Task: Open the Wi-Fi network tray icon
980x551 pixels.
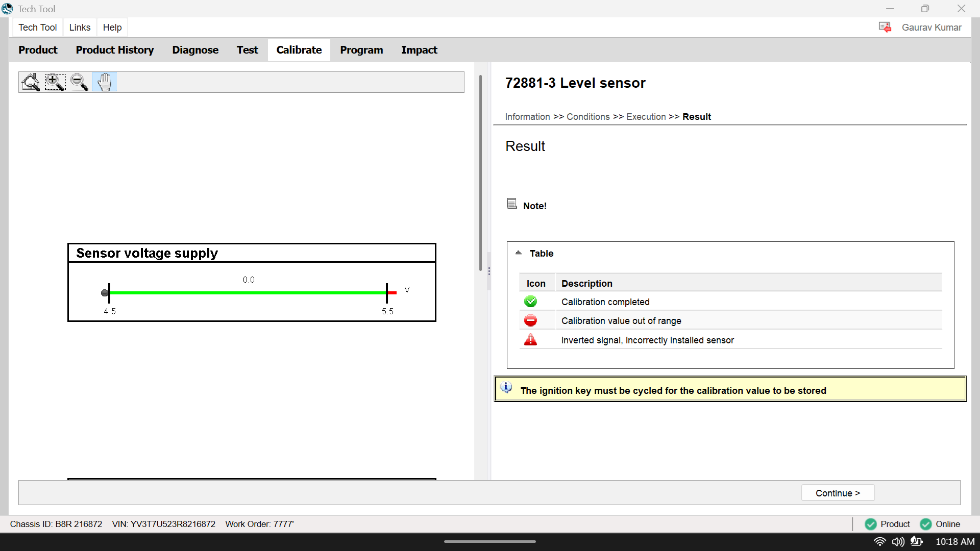Action: [879, 542]
